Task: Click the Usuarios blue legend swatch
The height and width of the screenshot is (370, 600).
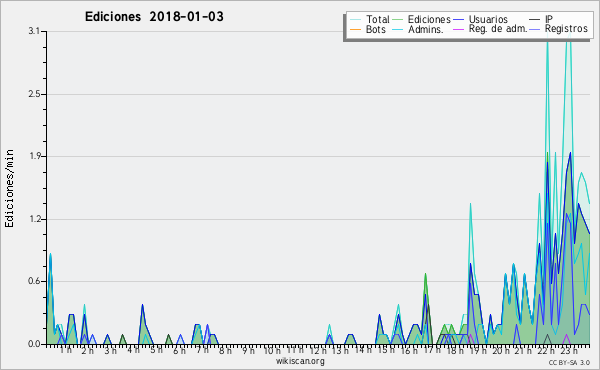Action: tap(458, 20)
